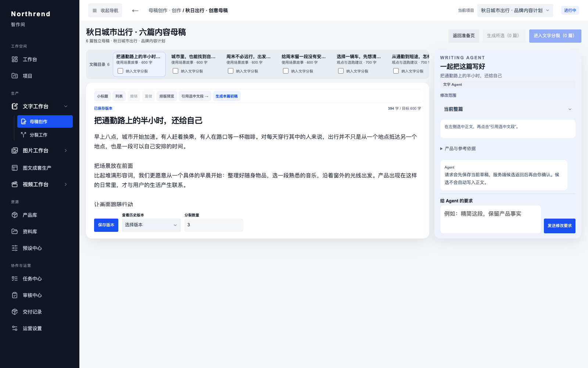The height and width of the screenshot is (368, 588).
Task: Click the 分裂数量 input field
Action: (214, 225)
